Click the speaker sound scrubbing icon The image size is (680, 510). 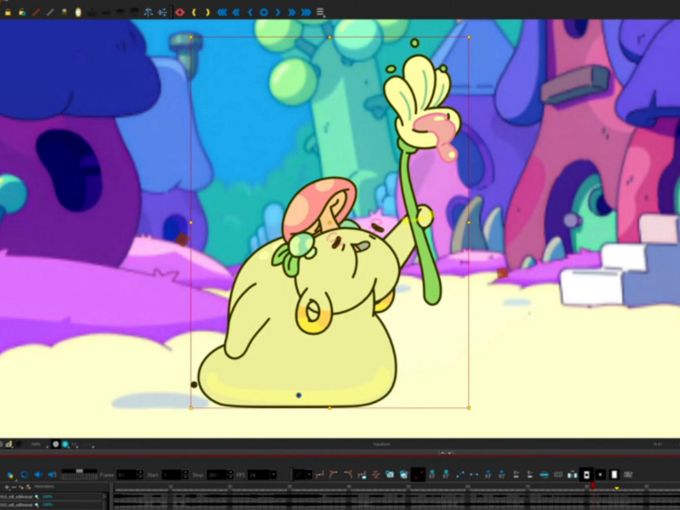click(x=52, y=474)
